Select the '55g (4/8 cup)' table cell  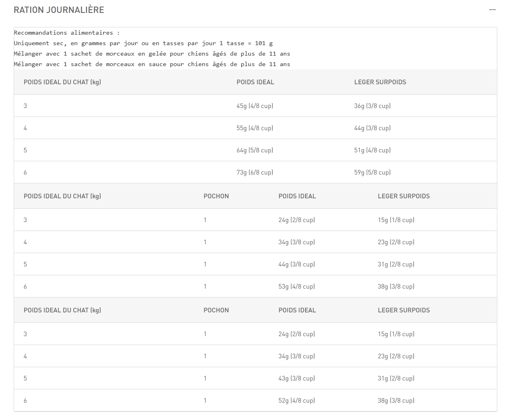(x=255, y=128)
